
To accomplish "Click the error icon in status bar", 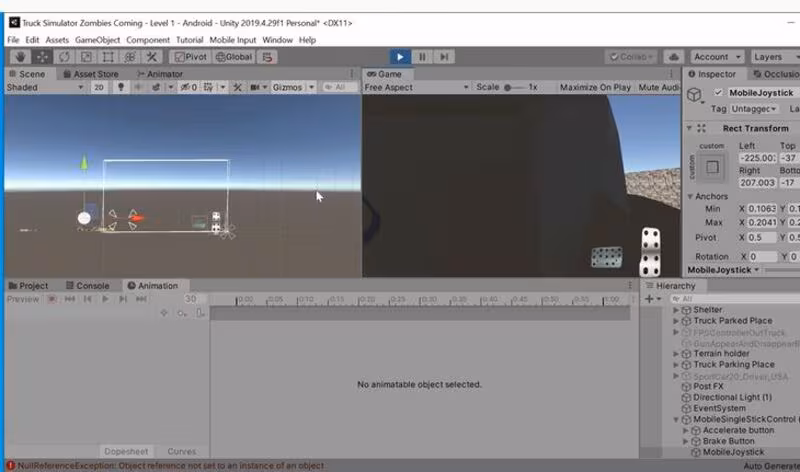I will (11, 465).
